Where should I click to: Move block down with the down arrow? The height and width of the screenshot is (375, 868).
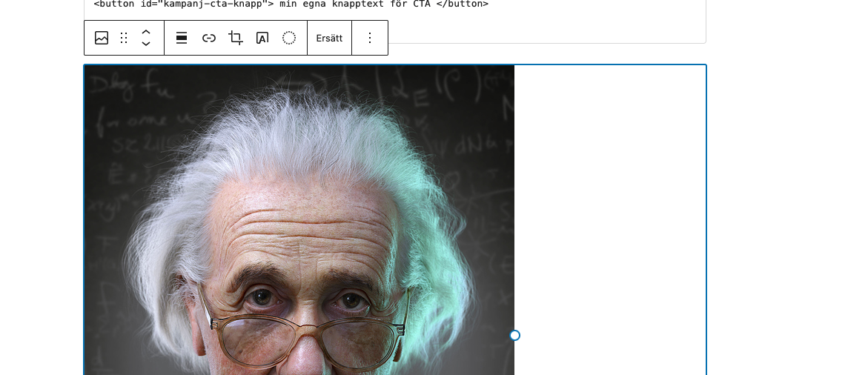click(146, 44)
